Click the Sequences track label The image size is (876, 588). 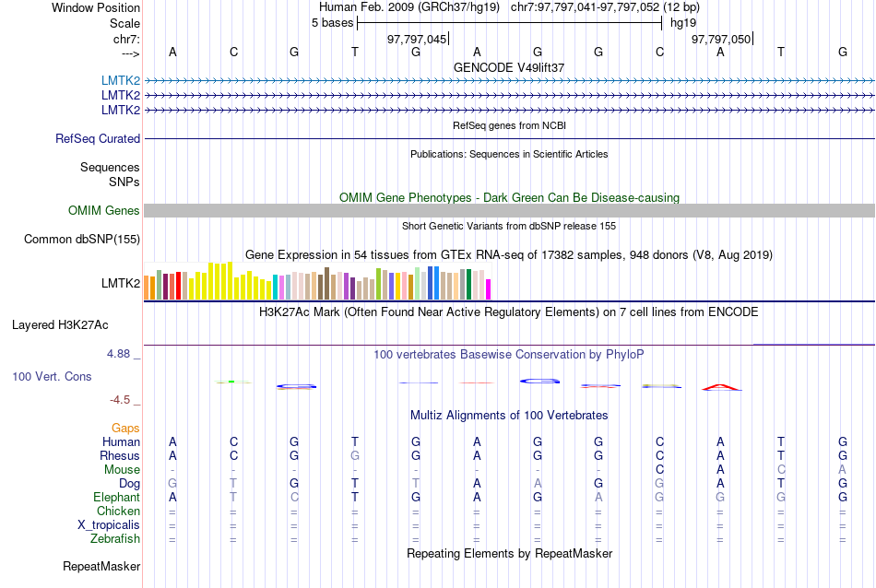coord(110,167)
